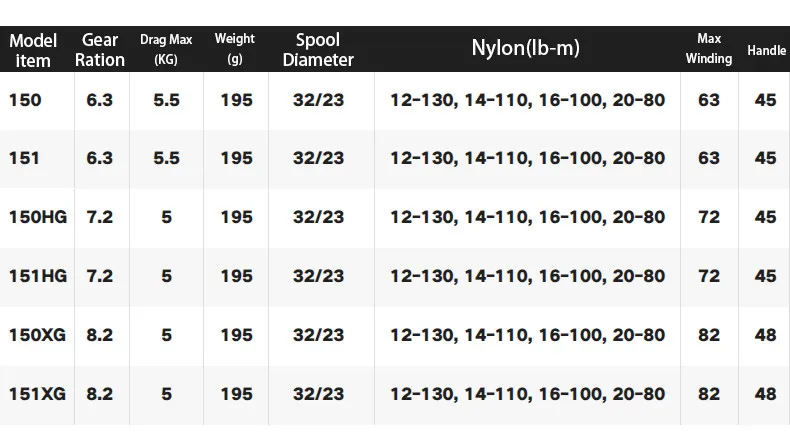This screenshot has height=447, width=790.
Task: Click the Max Winding header
Action: [709, 48]
